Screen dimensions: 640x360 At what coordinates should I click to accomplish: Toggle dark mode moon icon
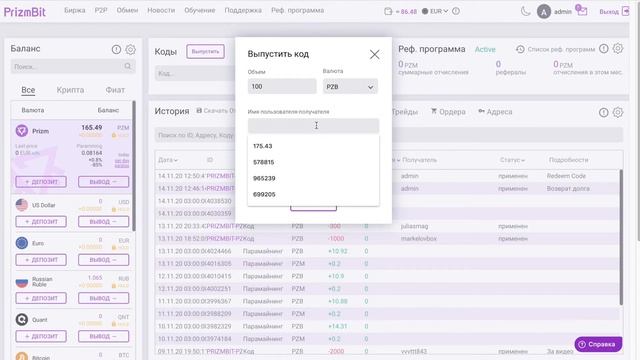pyautogui.click(x=525, y=11)
